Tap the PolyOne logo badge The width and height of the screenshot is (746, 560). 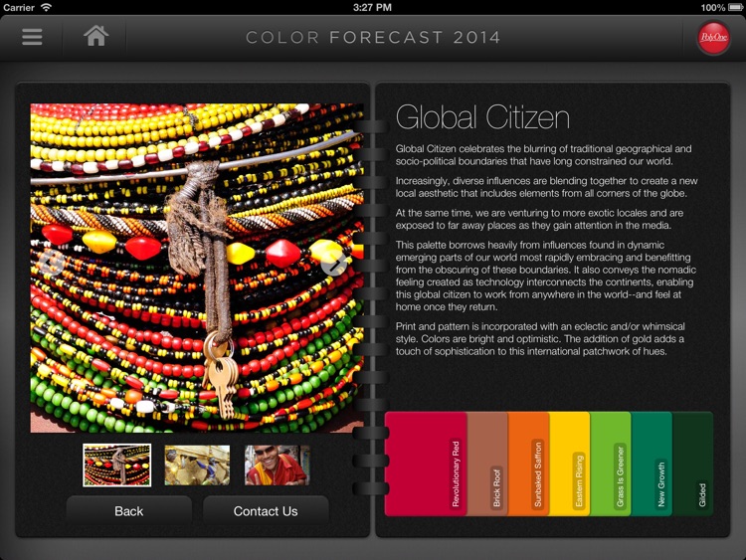coord(713,38)
